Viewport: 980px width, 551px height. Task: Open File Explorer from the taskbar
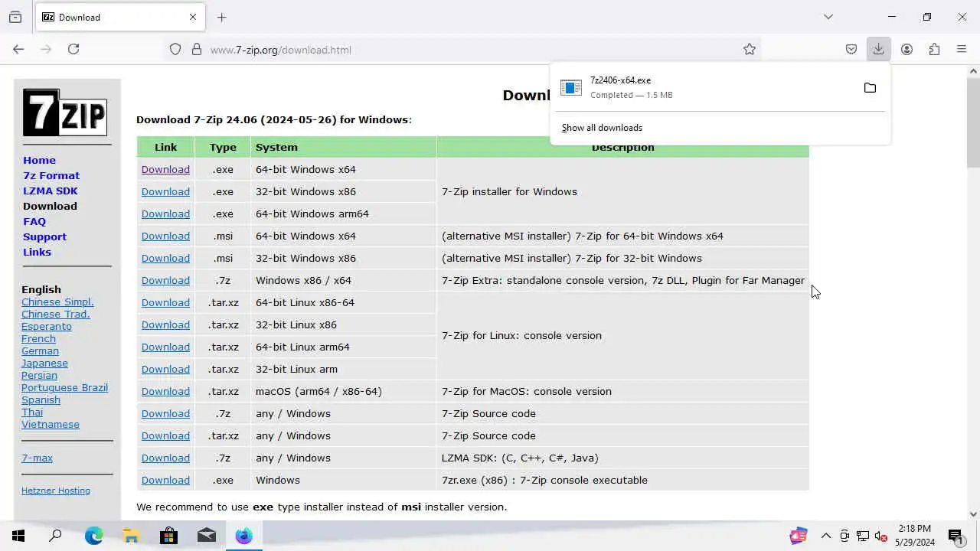(131, 536)
